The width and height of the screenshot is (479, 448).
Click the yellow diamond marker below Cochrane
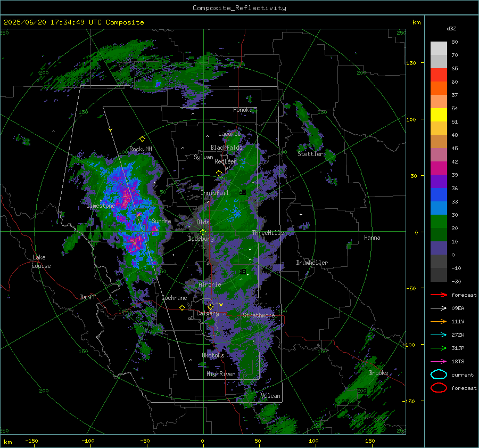tap(182, 307)
